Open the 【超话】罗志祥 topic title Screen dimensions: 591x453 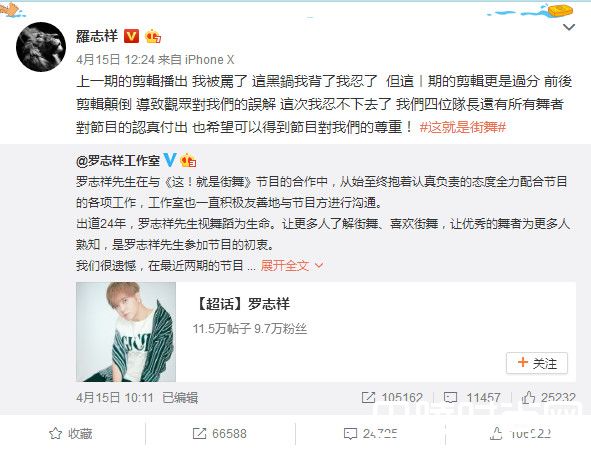click(243, 304)
